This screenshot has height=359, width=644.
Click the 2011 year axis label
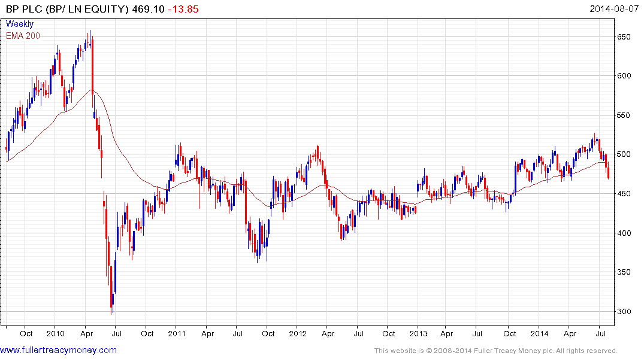point(177,333)
